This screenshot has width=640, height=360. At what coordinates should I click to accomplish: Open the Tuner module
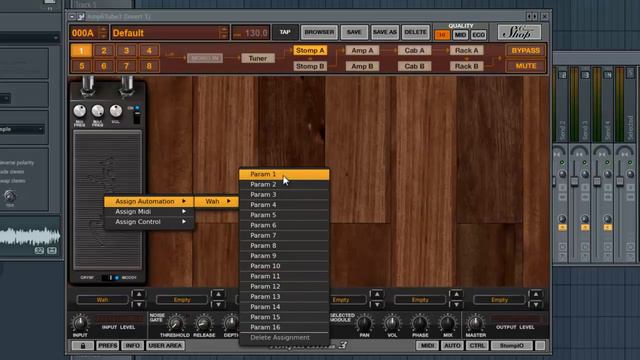pos(258,58)
